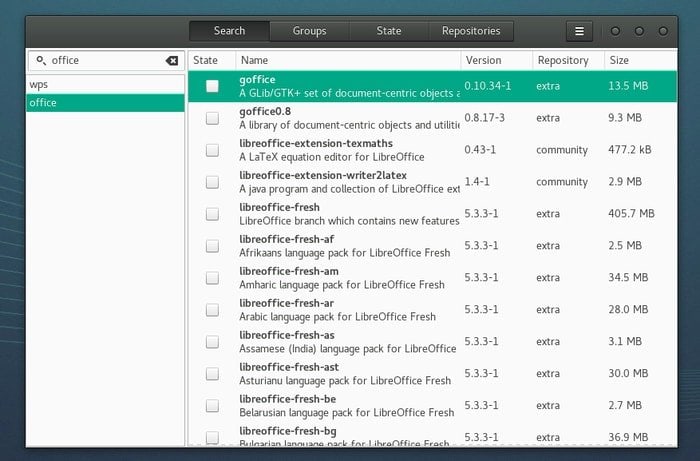Click Afrikaans language pack description
The width and height of the screenshot is (700, 461).
pos(345,253)
